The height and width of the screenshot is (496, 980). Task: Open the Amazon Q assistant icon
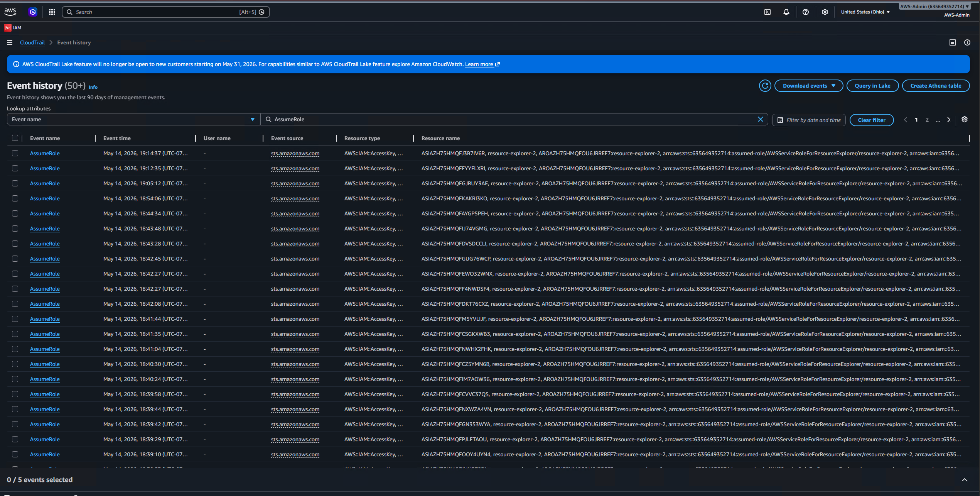[33, 12]
